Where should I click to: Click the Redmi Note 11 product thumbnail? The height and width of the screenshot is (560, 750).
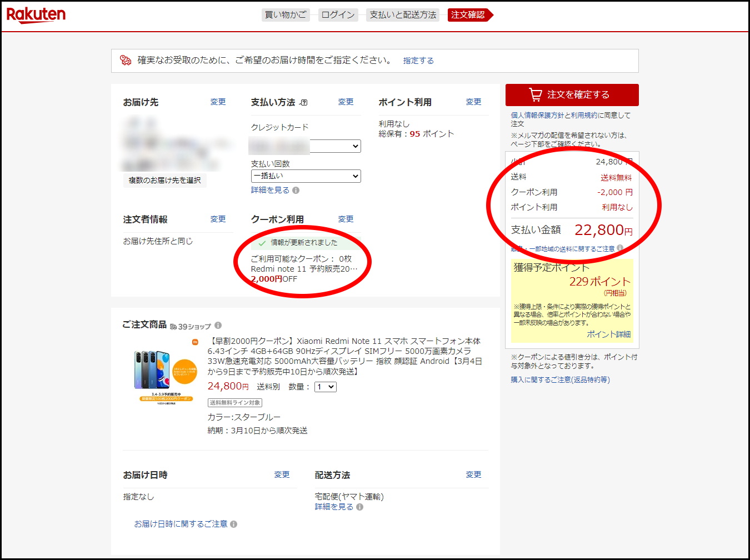[x=165, y=373]
